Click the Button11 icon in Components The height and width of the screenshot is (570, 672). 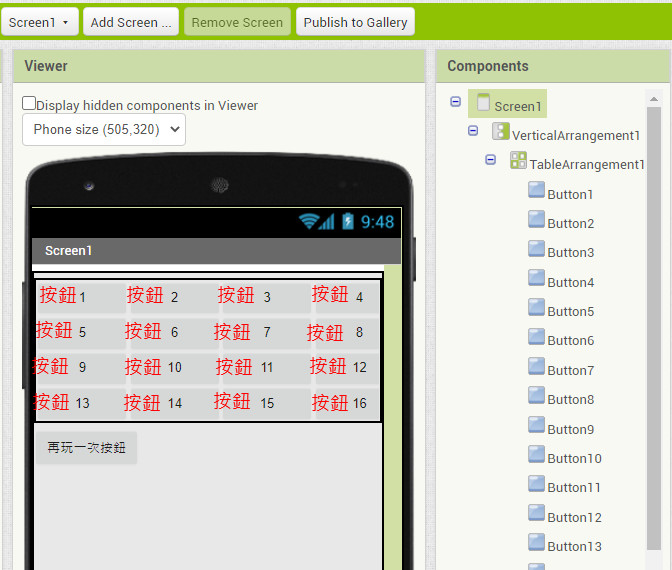point(536,483)
